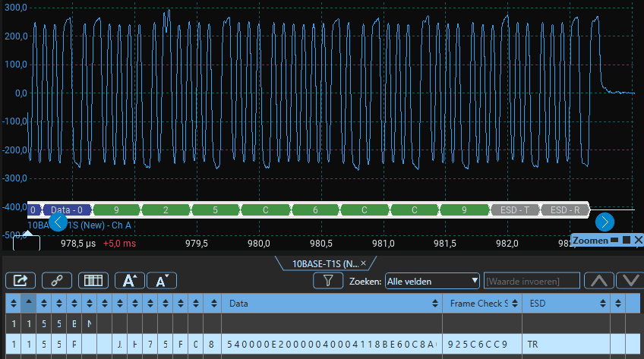The width and height of the screenshot is (644, 359).
Task: Open the table columns selector icon
Action: click(93, 280)
